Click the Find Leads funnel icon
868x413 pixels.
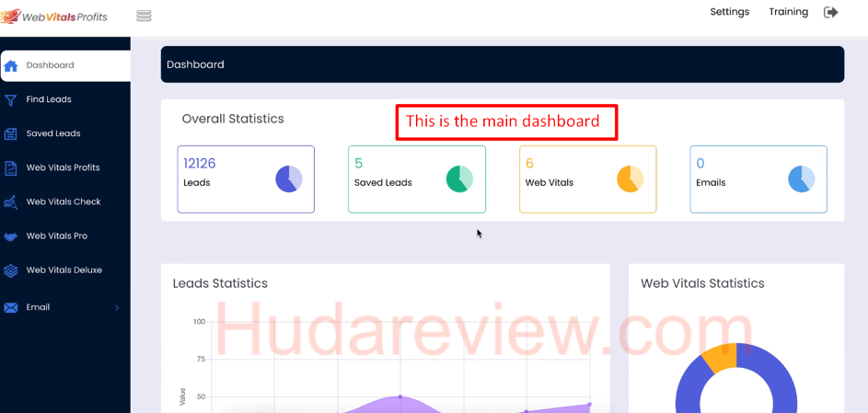(x=10, y=100)
